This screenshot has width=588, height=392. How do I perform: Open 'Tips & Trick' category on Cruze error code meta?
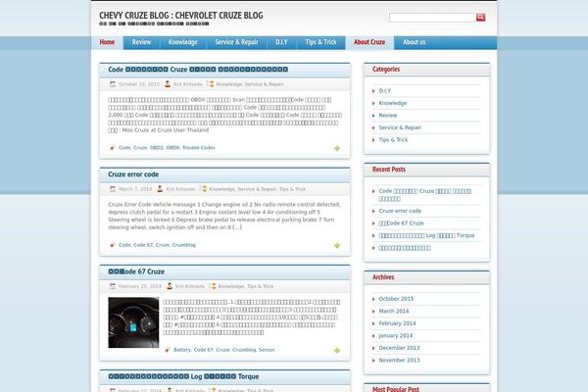[x=292, y=189]
